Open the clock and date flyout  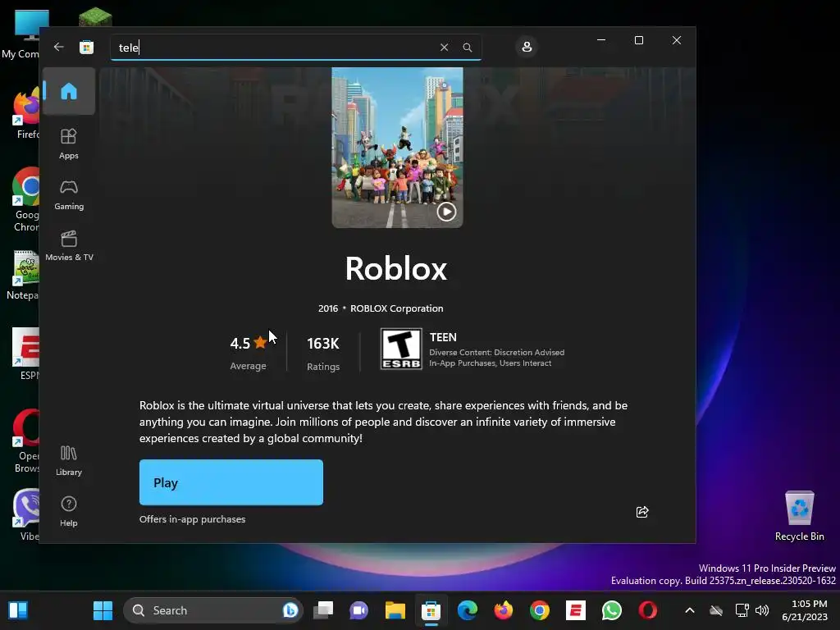click(x=805, y=610)
